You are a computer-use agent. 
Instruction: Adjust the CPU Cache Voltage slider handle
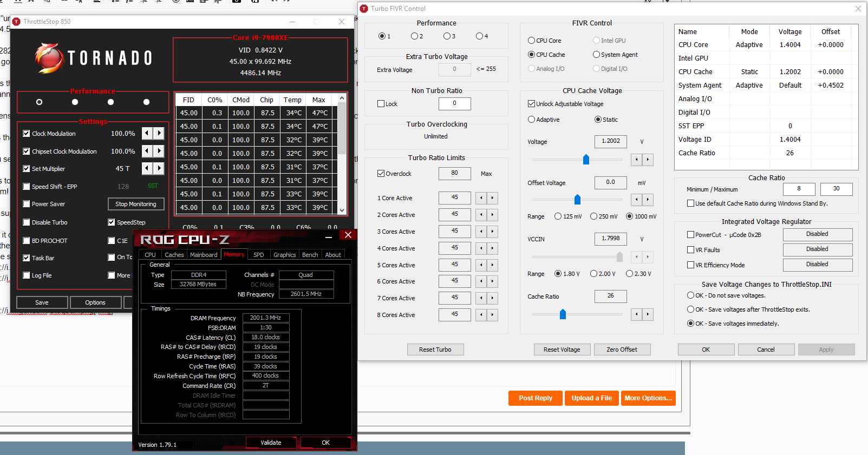586,159
